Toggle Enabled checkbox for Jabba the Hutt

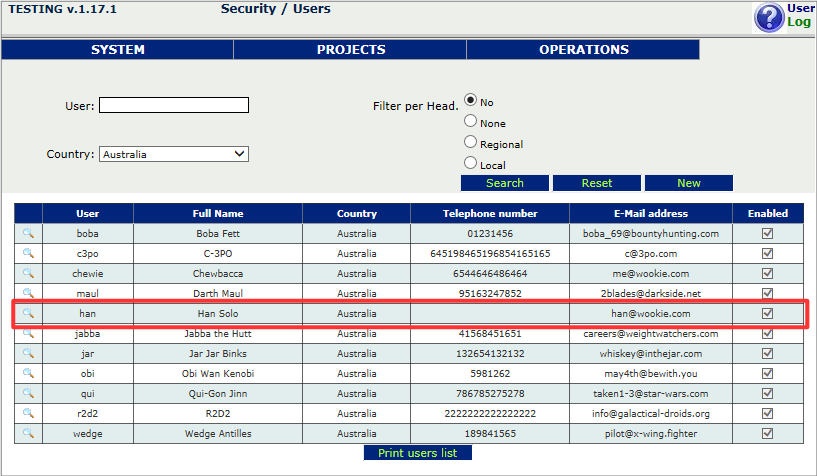pyautogui.click(x=768, y=333)
